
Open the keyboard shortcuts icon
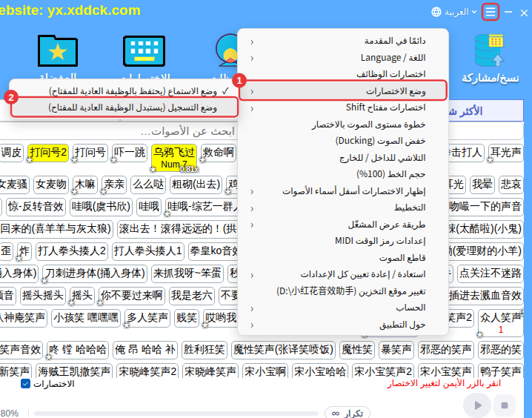coord(144,51)
